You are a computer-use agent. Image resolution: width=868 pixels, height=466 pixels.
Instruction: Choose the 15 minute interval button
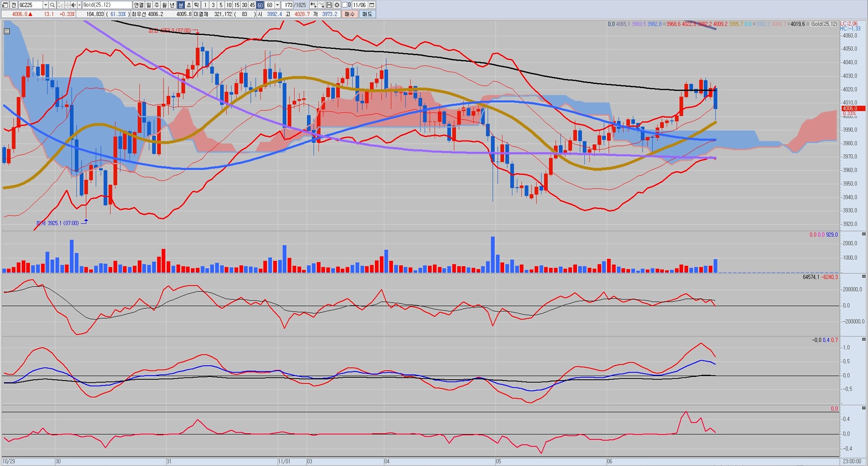coord(236,5)
